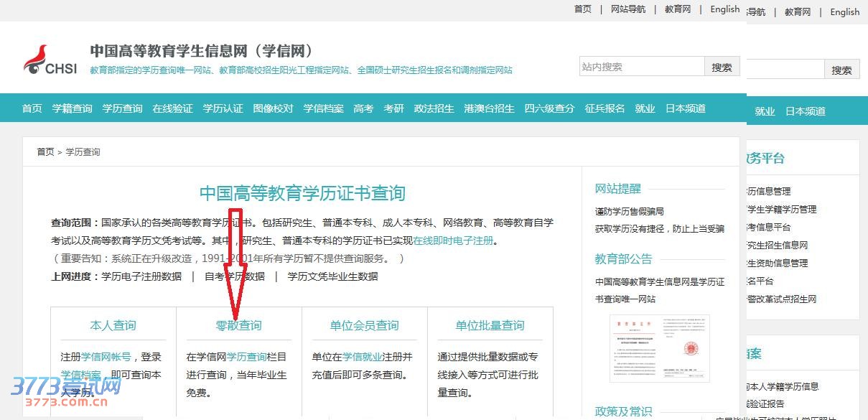Viewport: 868px width, 420px height.
Task: Open the 学历认证 navigation item
Action: [x=223, y=108]
